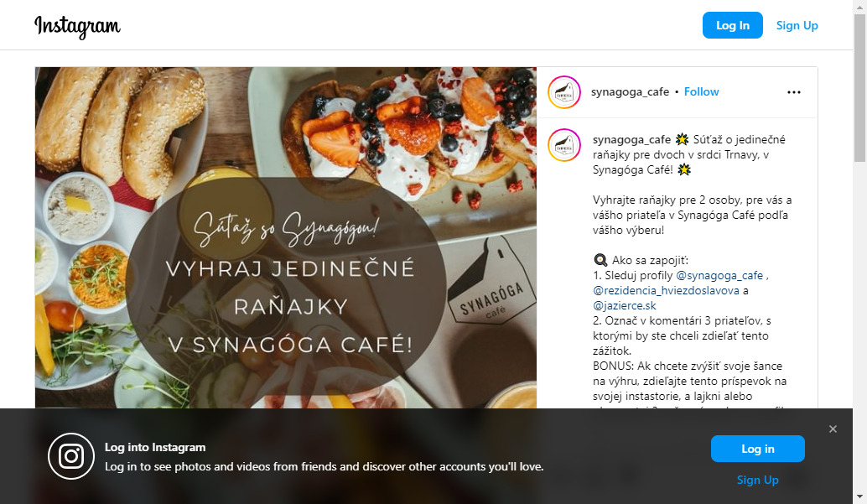Follow the synagoga_cafe account
Image resolution: width=867 pixels, height=504 pixels.
click(x=701, y=92)
